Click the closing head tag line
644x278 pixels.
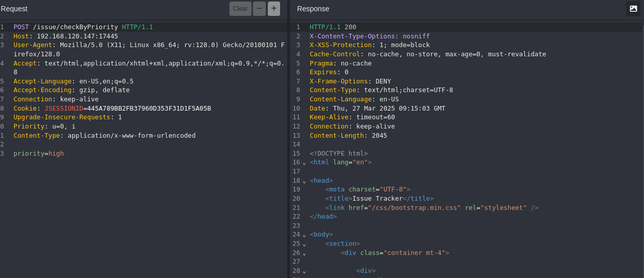click(x=324, y=217)
